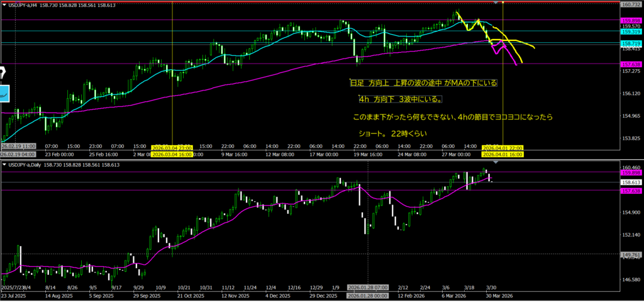Click the yellow text line starting with このまま下がったら
This screenshot has width=644, height=302.
443,117
